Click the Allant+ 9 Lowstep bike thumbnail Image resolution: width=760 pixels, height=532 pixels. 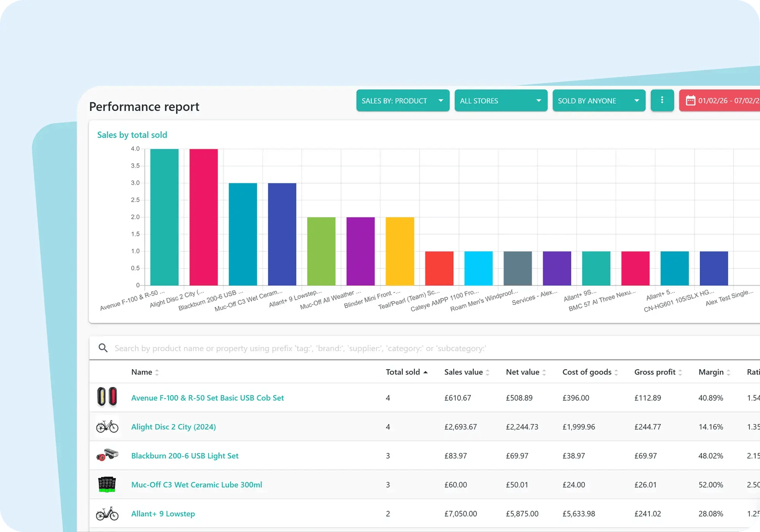point(107,513)
